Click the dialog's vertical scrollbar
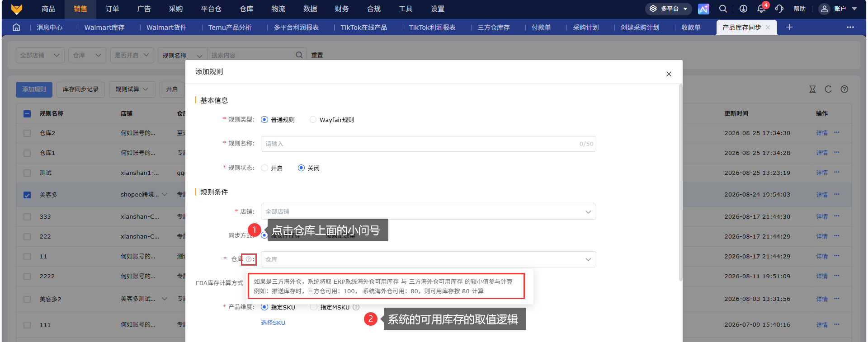This screenshot has height=342, width=868. point(680,182)
